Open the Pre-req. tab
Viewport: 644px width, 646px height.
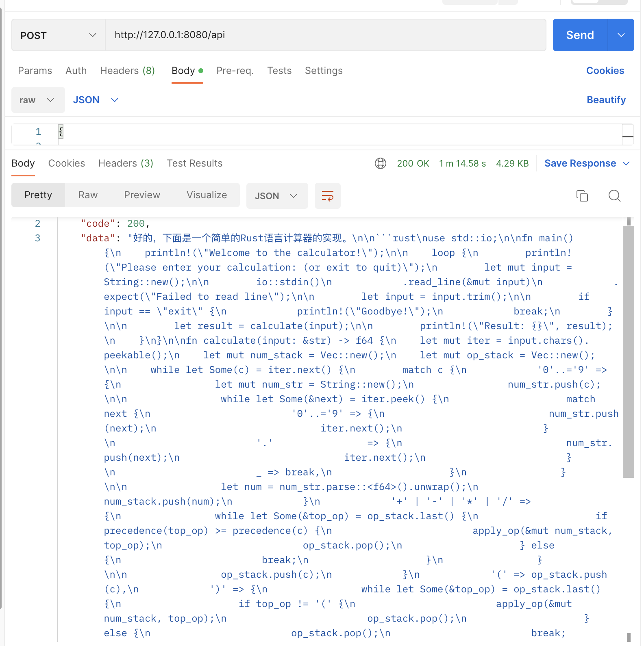235,71
